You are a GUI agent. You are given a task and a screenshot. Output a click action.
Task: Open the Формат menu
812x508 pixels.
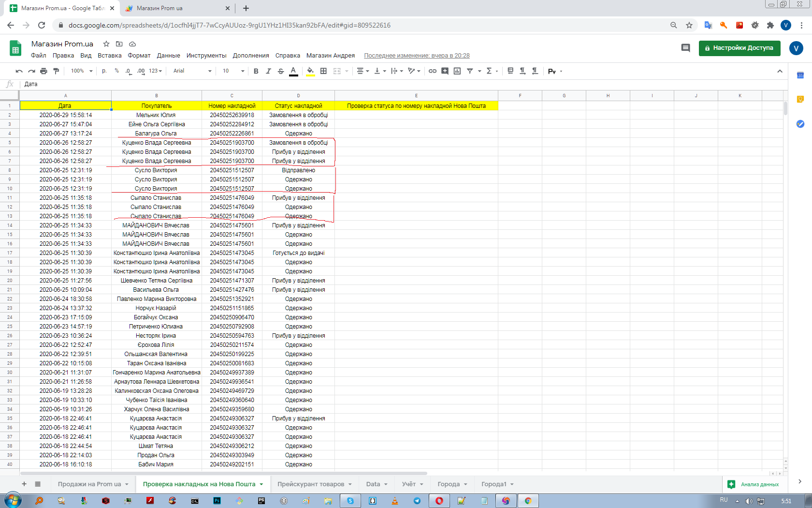click(139, 56)
